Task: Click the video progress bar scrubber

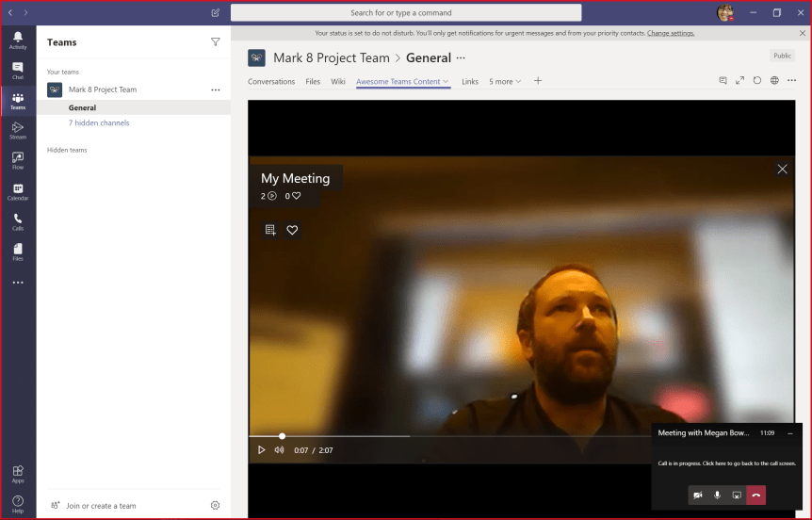Action: tap(282, 436)
